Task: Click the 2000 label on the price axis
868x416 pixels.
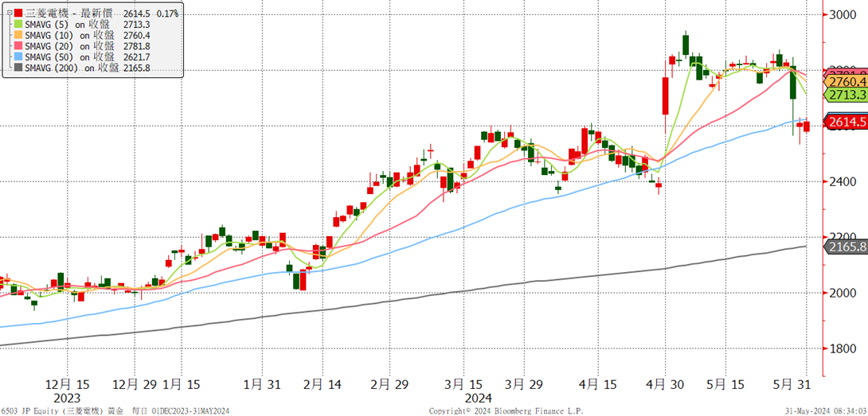Action: click(845, 294)
